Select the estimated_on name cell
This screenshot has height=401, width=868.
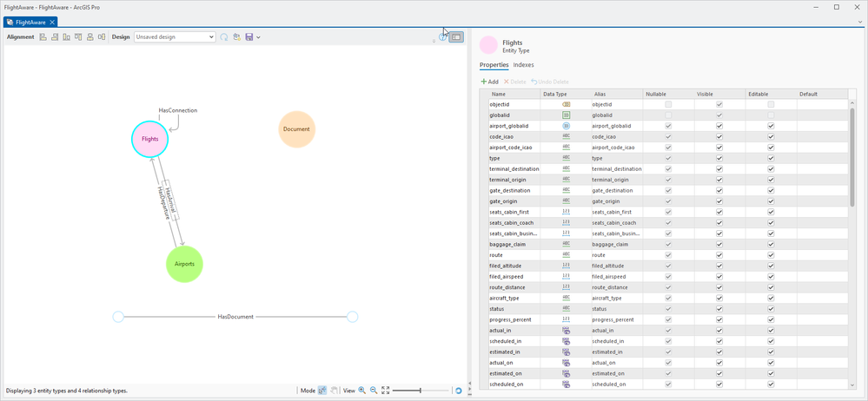click(514, 373)
